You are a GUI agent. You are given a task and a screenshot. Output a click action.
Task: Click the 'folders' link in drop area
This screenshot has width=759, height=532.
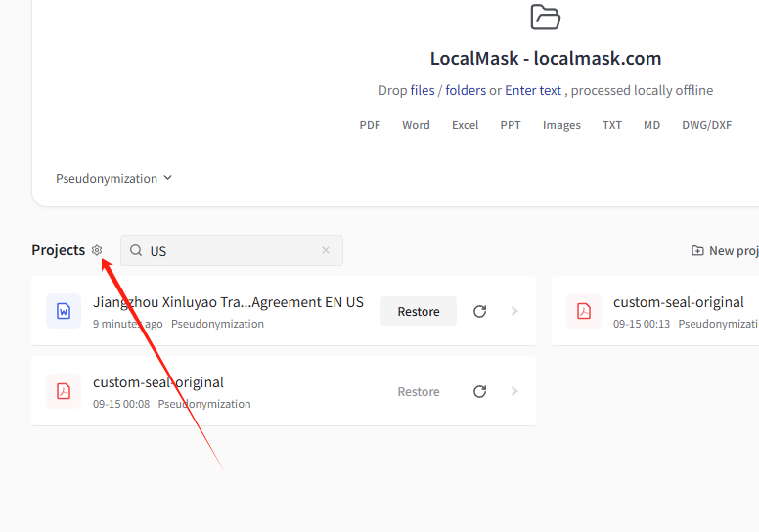(x=466, y=91)
